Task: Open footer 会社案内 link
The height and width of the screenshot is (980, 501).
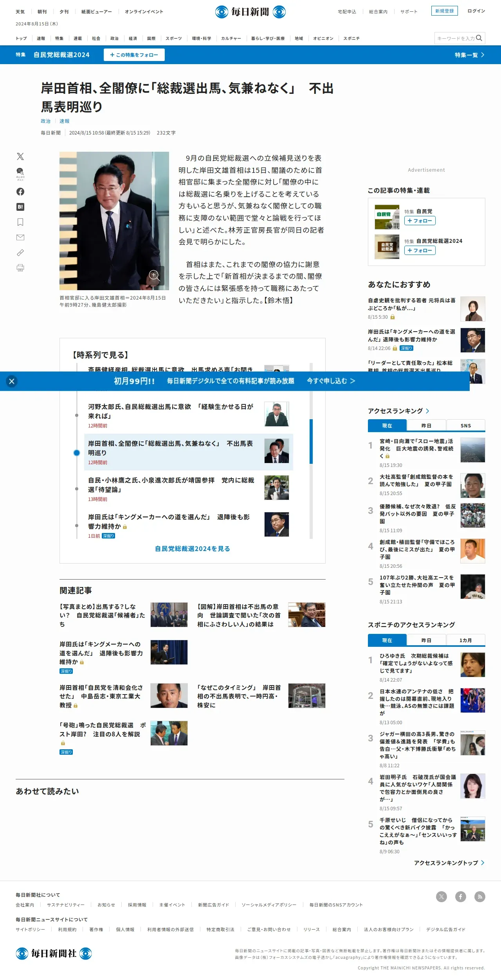Action: (25, 905)
